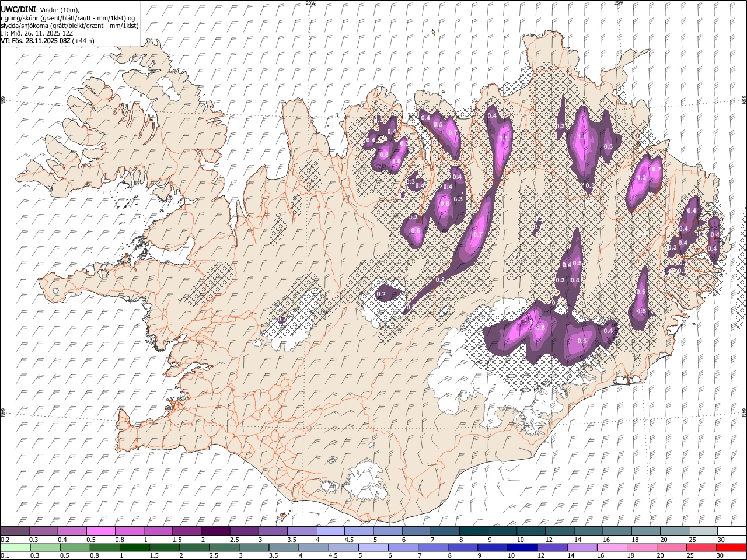This screenshot has height=560, width=747.
Task: Pick the bright red rain swatch starting at 30
Action: [x=731, y=547]
